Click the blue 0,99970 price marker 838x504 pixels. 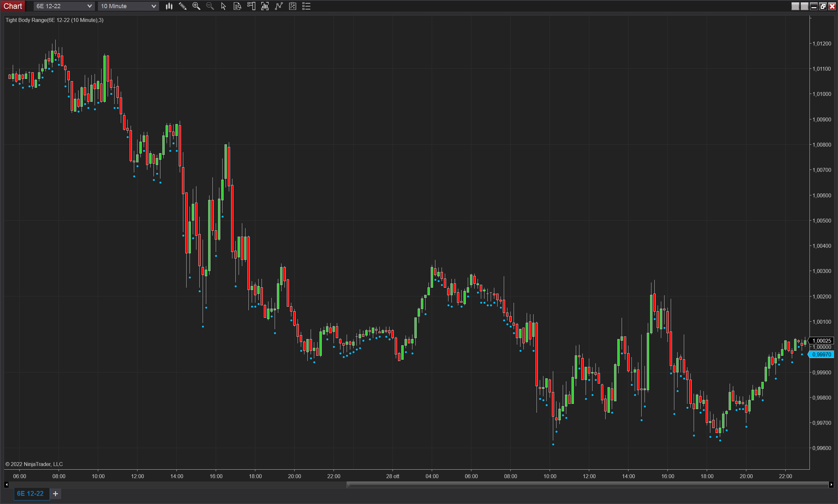[821, 354]
